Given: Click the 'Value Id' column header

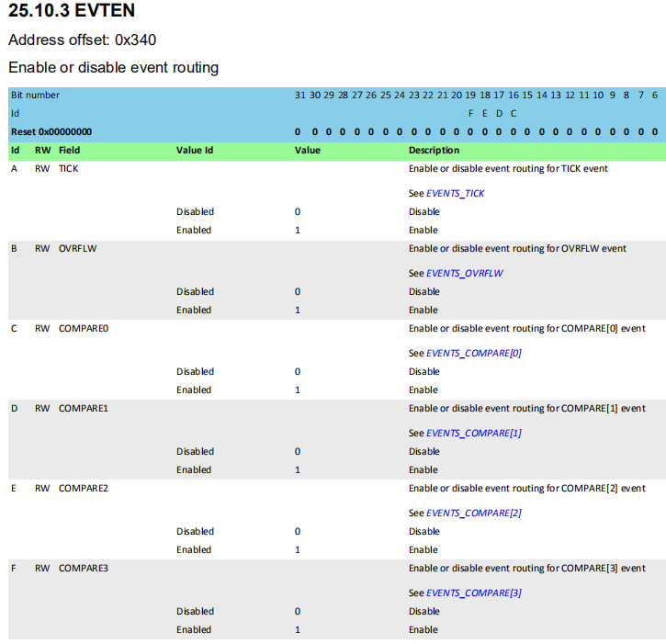Looking at the screenshot, I should tap(195, 151).
